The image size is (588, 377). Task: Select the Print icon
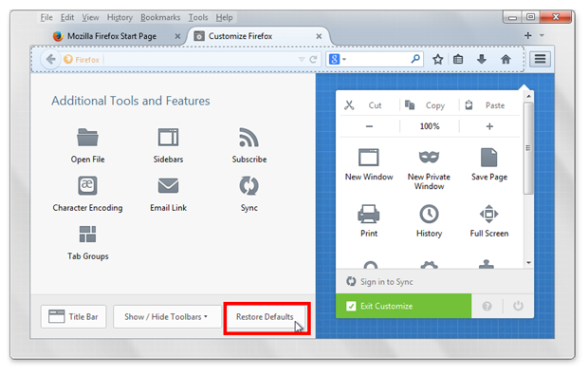click(369, 214)
